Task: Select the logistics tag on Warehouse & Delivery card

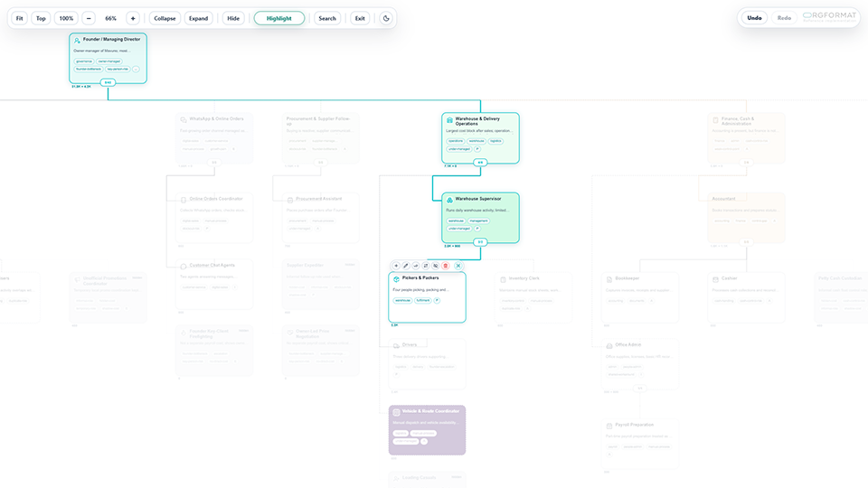Action: tap(495, 141)
